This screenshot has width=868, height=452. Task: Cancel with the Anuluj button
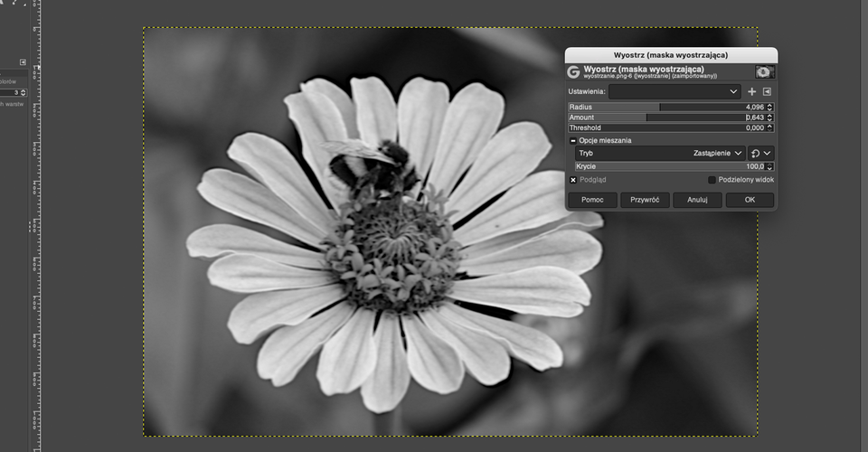click(697, 200)
